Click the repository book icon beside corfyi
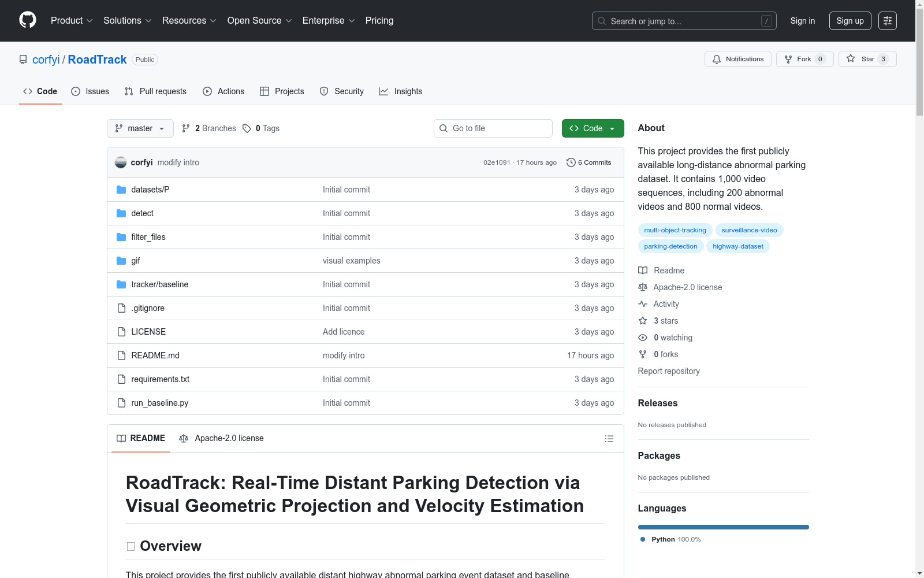This screenshot has height=578, width=924. pyautogui.click(x=23, y=60)
